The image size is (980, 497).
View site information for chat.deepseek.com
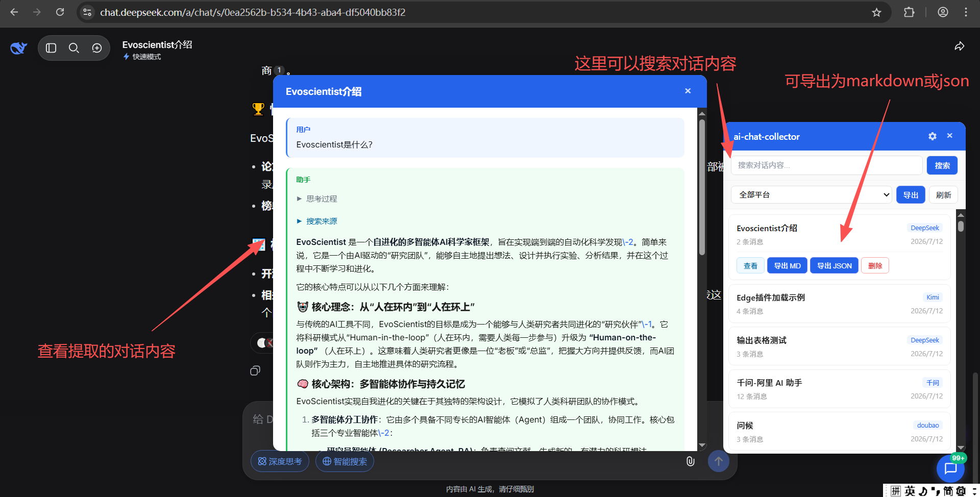[87, 12]
